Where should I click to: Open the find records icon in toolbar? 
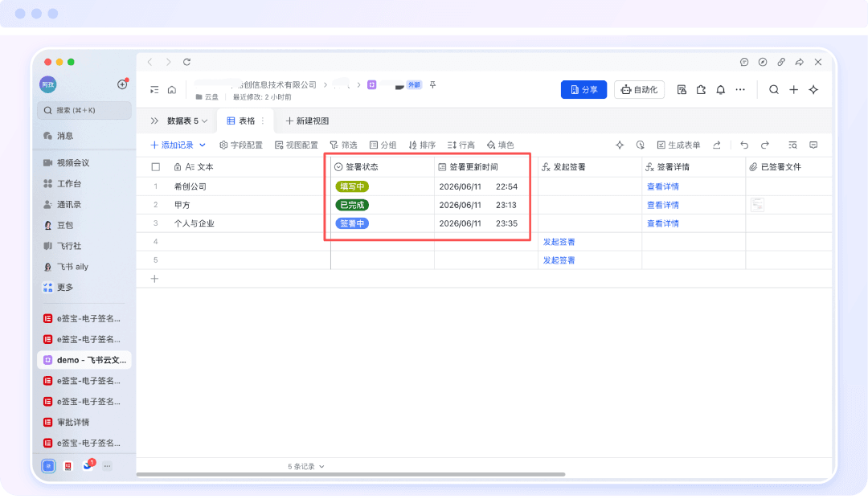(x=792, y=145)
